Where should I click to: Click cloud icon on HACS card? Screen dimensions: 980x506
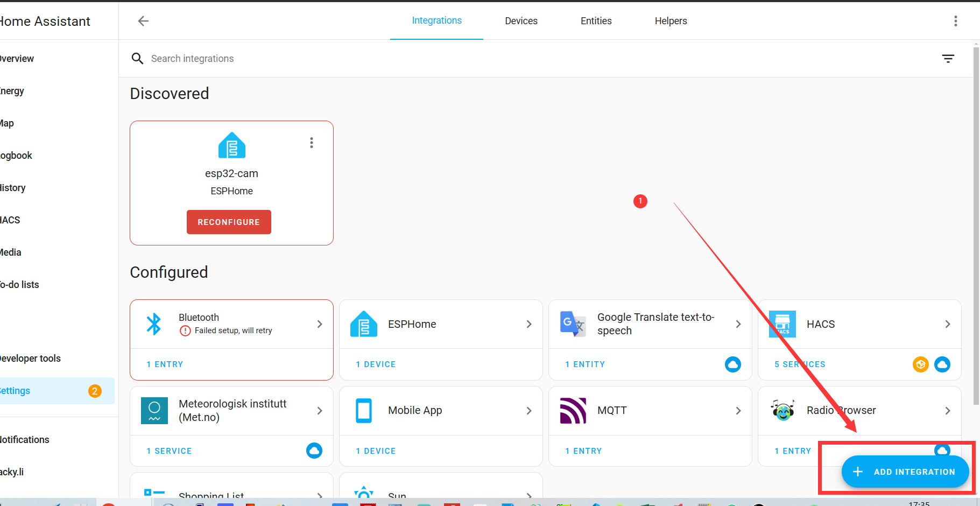pyautogui.click(x=942, y=364)
